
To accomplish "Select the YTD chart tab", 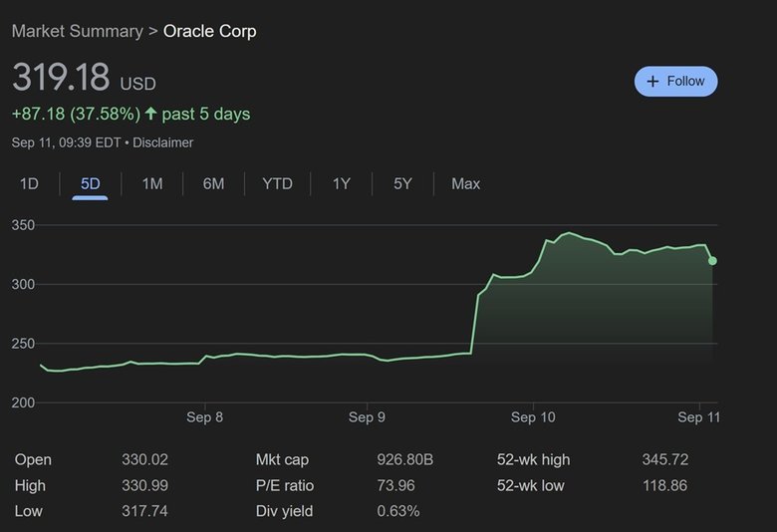I will click(278, 184).
